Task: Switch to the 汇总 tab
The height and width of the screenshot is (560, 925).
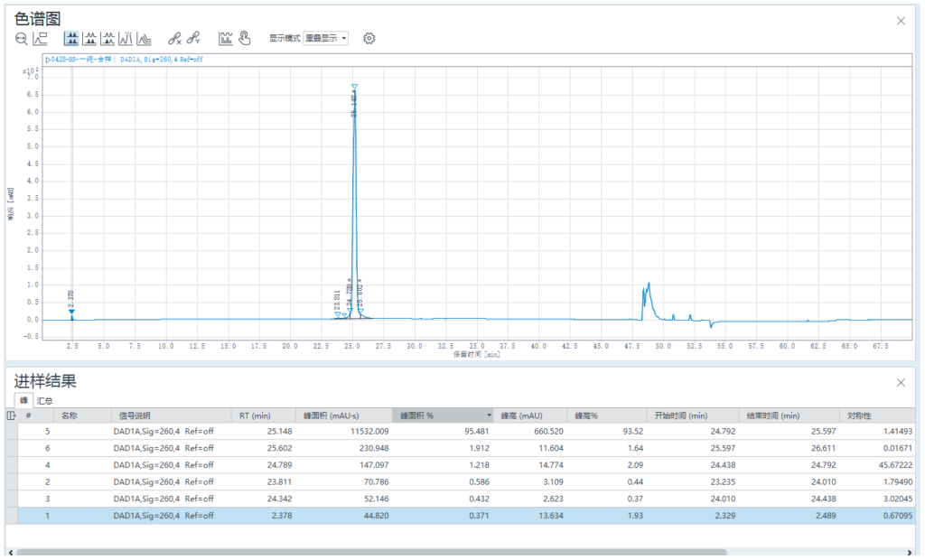Action: 44,399
